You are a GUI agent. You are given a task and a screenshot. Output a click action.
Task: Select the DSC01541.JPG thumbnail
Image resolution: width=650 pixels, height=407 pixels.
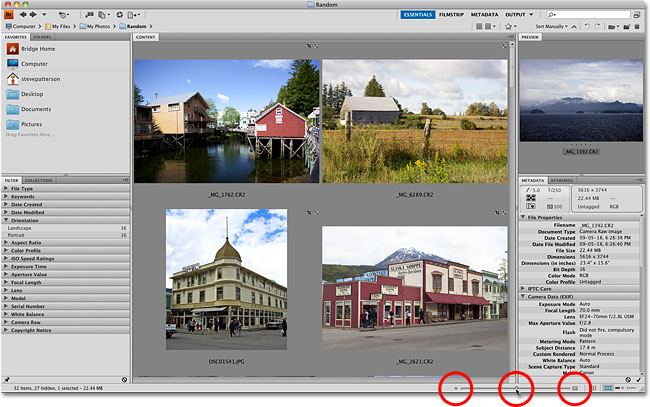pyautogui.click(x=226, y=279)
